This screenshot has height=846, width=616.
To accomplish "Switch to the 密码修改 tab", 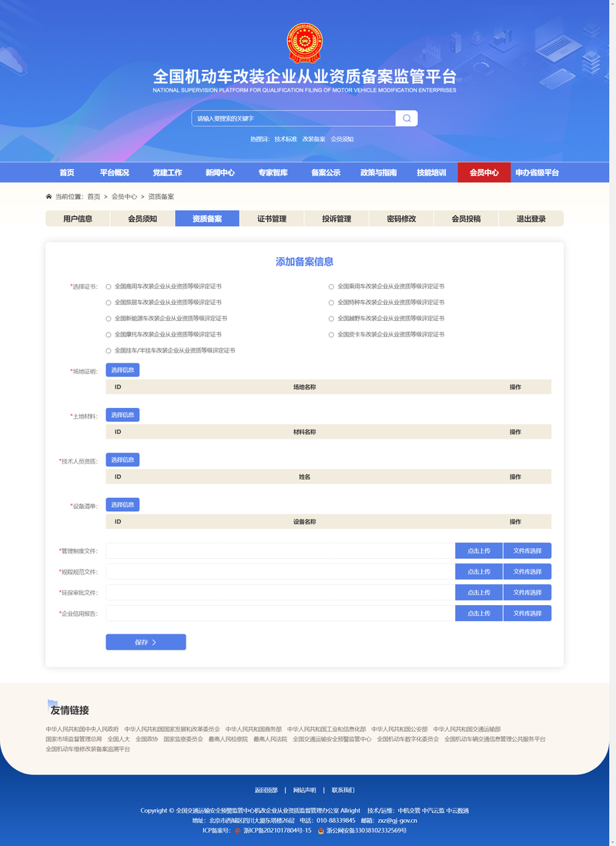I will (402, 219).
